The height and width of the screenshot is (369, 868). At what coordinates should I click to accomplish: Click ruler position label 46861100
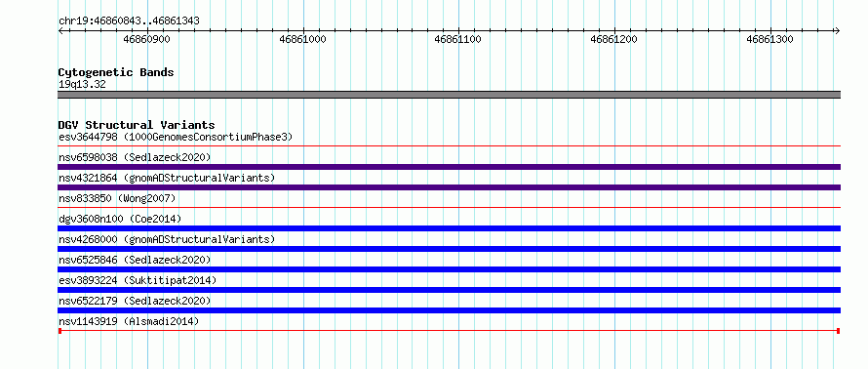tap(457, 39)
